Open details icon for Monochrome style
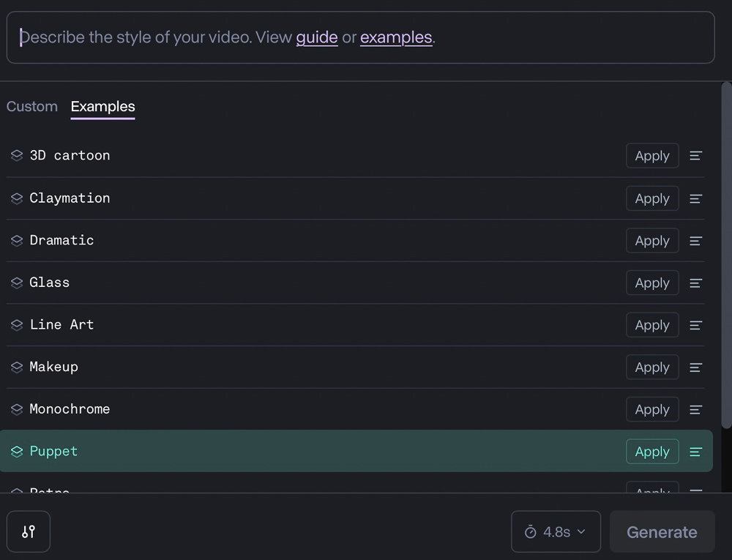Viewport: 732px width, 560px height. click(x=696, y=410)
